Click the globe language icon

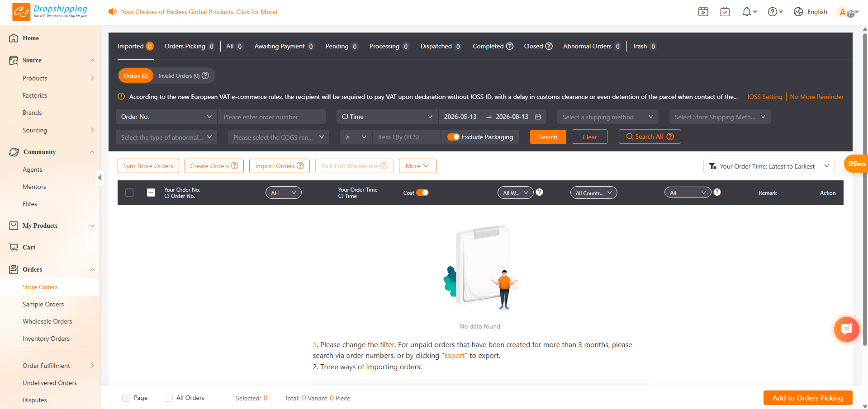tap(798, 12)
